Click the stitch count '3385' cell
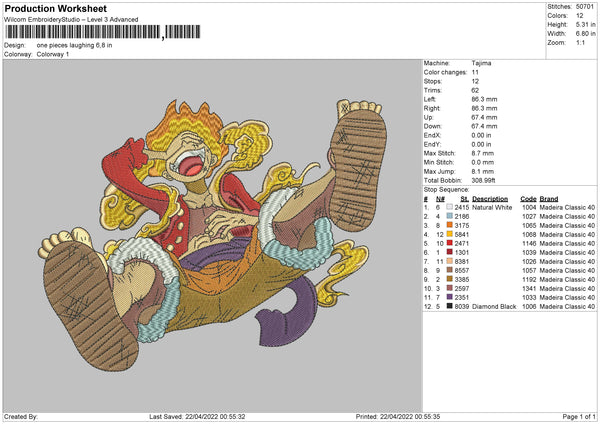This screenshot has height=424, width=600. point(462,279)
